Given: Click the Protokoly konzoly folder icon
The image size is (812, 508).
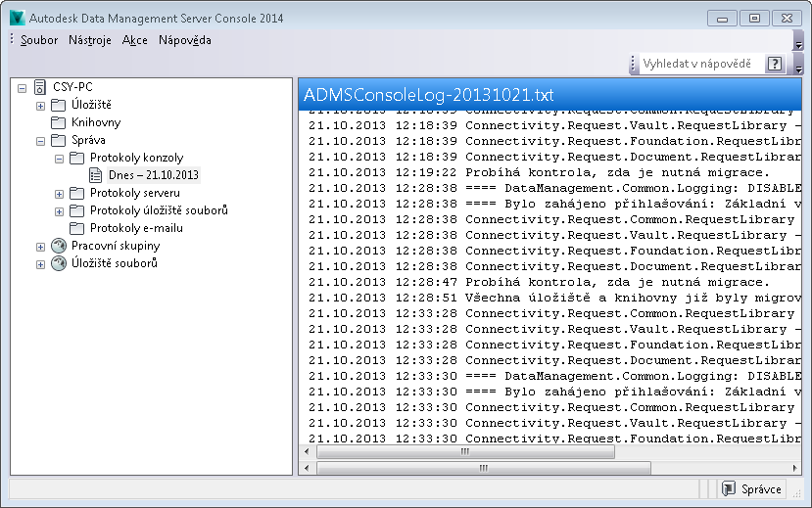Looking at the screenshot, I should click(x=76, y=158).
